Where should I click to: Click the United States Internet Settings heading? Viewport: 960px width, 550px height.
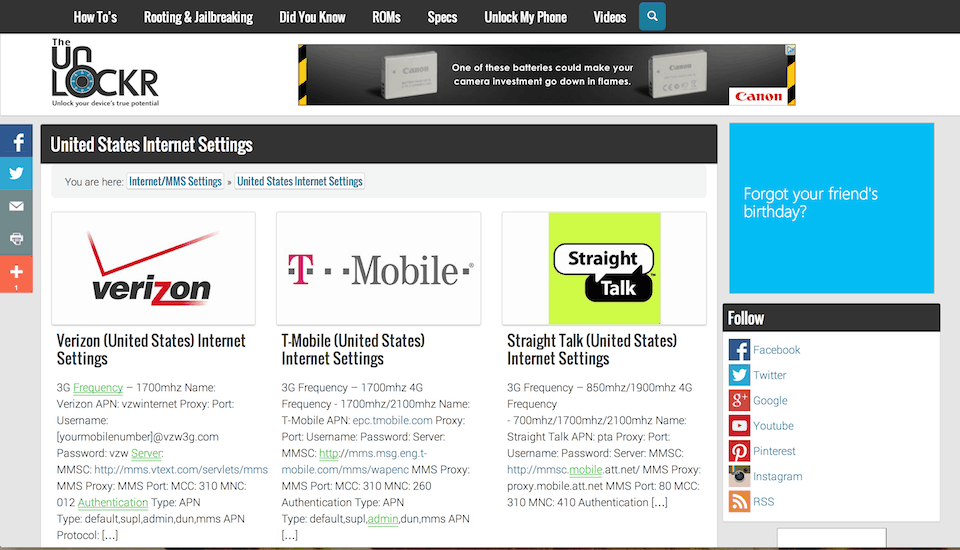coord(151,145)
